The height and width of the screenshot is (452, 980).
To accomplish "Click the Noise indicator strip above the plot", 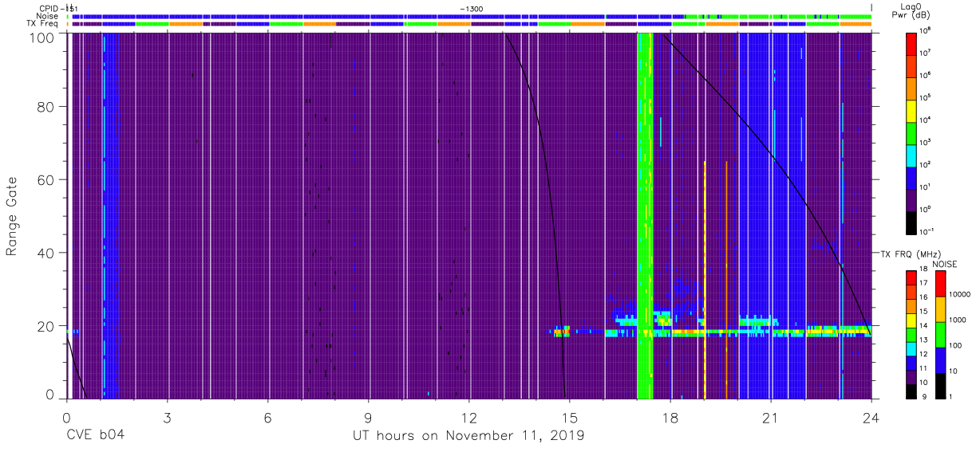I will pos(469,16).
